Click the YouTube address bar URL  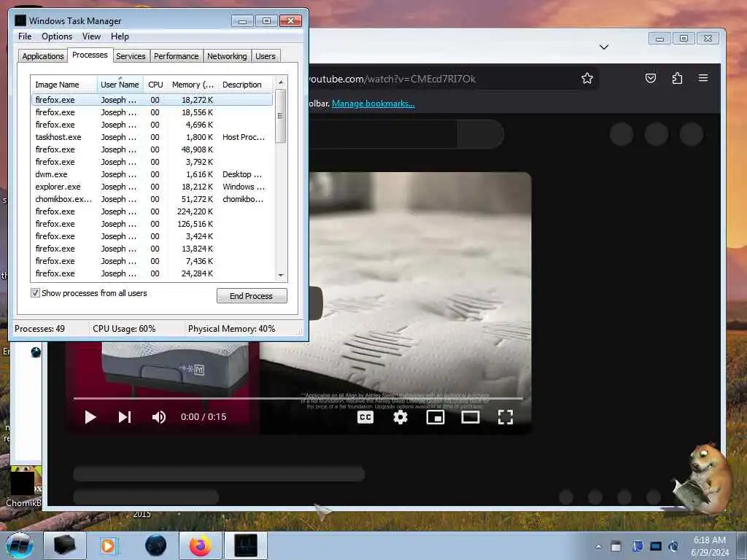pyautogui.click(x=392, y=79)
